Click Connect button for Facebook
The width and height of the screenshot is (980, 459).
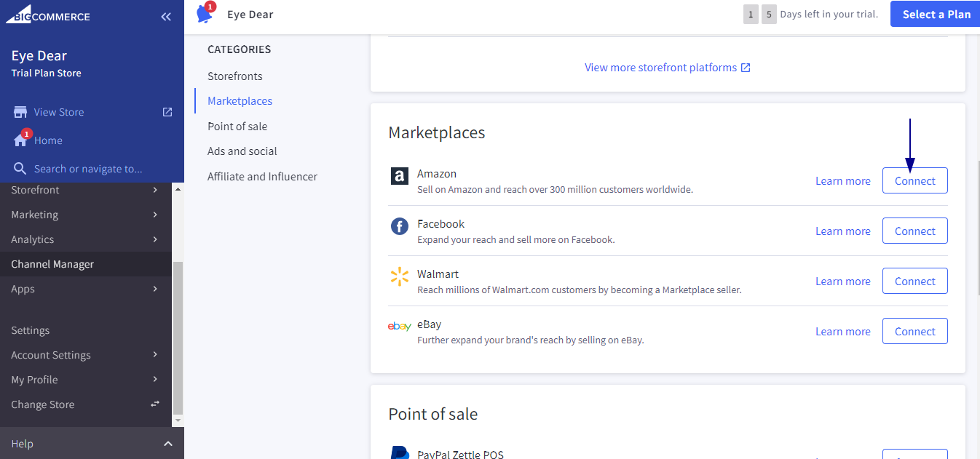915,231
